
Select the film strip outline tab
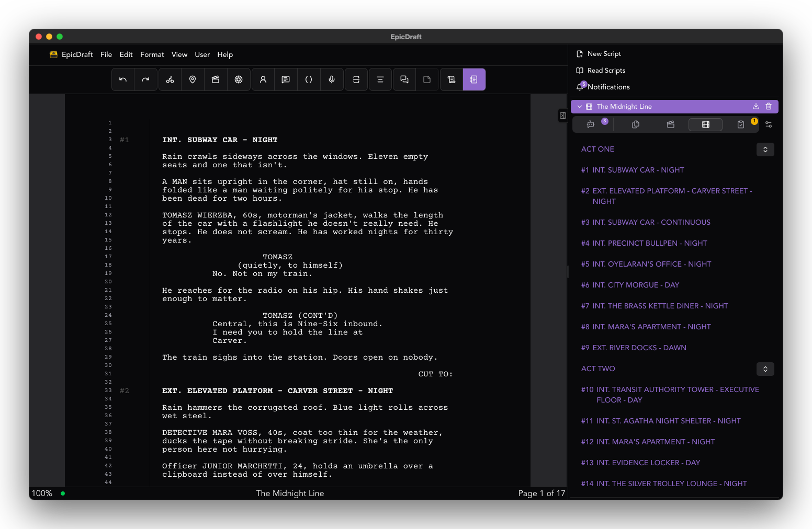(x=706, y=124)
